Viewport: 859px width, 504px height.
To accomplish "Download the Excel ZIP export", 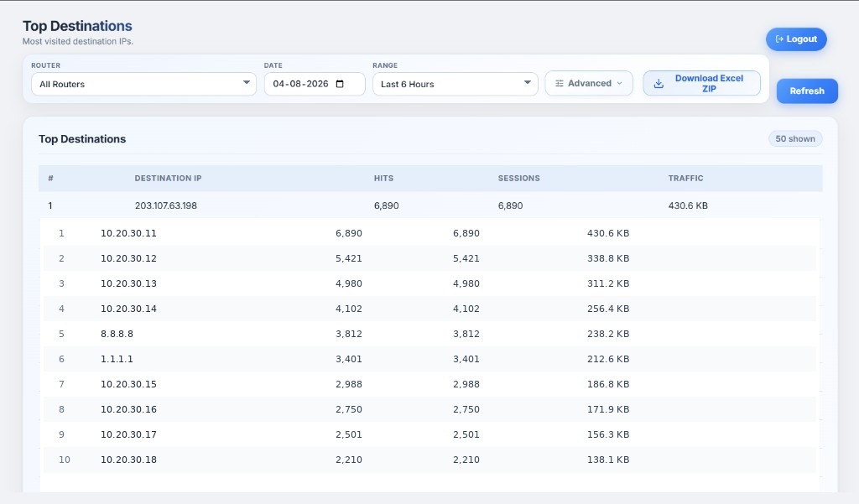I will 702,83.
